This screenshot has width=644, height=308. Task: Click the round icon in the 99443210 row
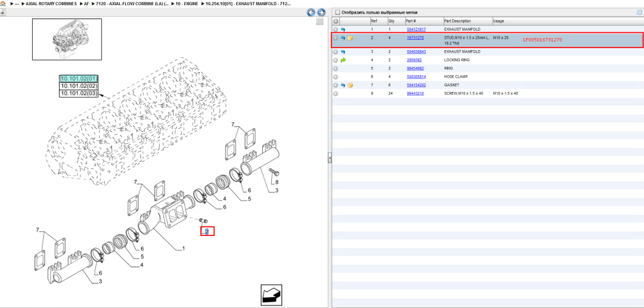(336, 93)
